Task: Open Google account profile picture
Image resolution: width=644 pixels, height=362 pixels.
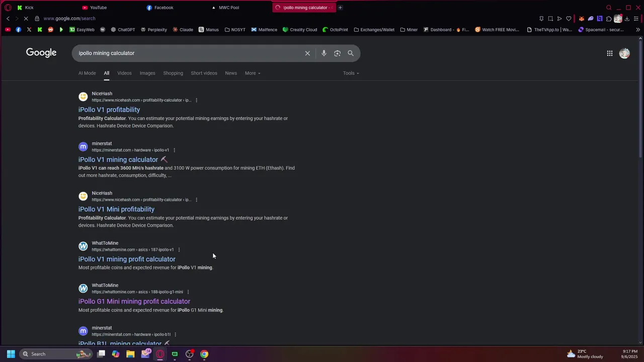Action: tap(624, 53)
